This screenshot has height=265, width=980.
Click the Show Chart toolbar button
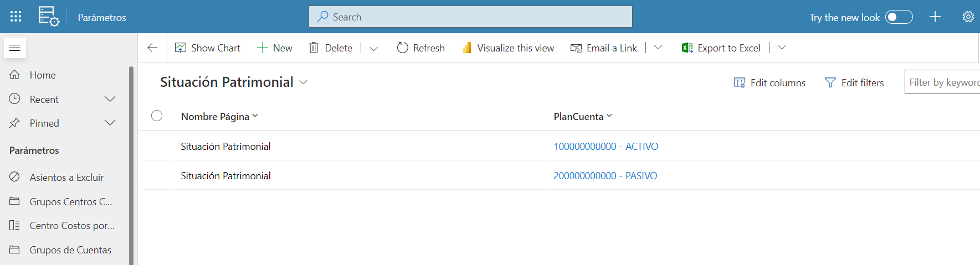[208, 48]
